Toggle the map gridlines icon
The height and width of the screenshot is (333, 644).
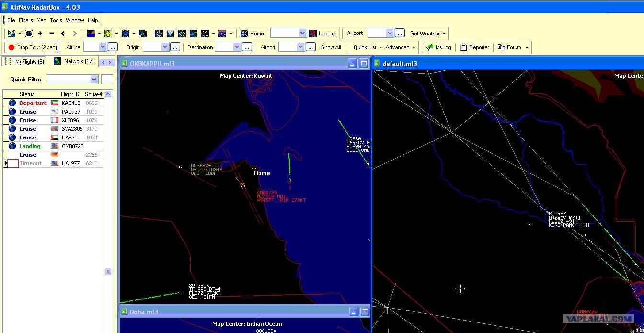[x=194, y=34]
